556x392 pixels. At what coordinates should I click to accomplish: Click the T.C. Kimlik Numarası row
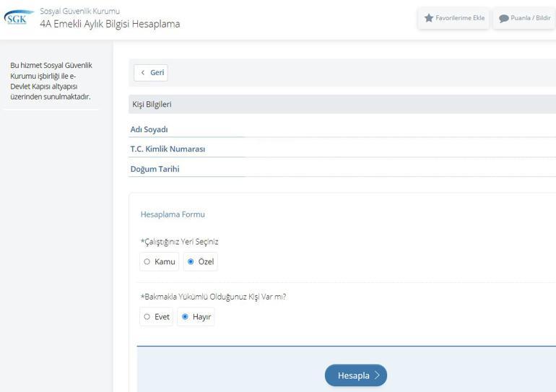point(168,149)
